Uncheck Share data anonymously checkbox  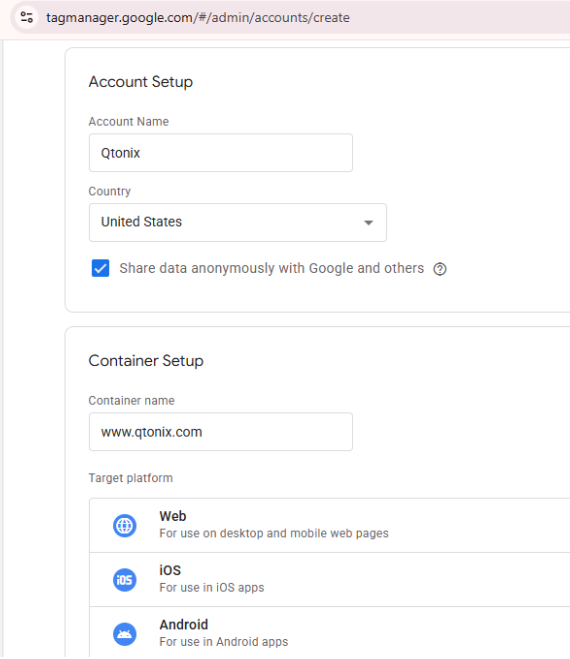[x=100, y=268]
